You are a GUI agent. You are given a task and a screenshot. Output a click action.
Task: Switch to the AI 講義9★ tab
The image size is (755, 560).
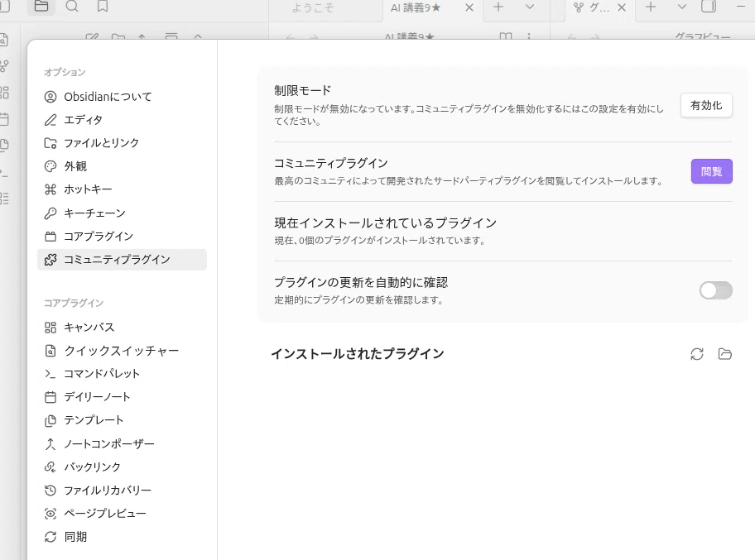pos(415,8)
